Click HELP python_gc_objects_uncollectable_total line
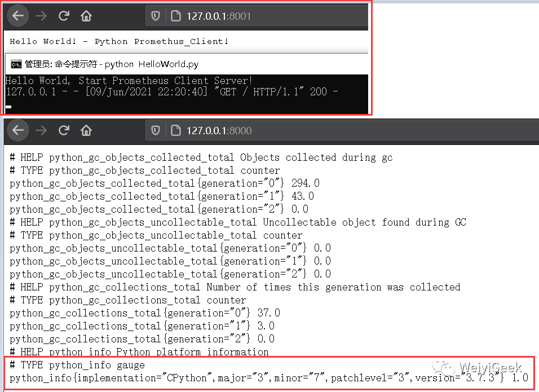539x392 pixels. click(x=238, y=222)
